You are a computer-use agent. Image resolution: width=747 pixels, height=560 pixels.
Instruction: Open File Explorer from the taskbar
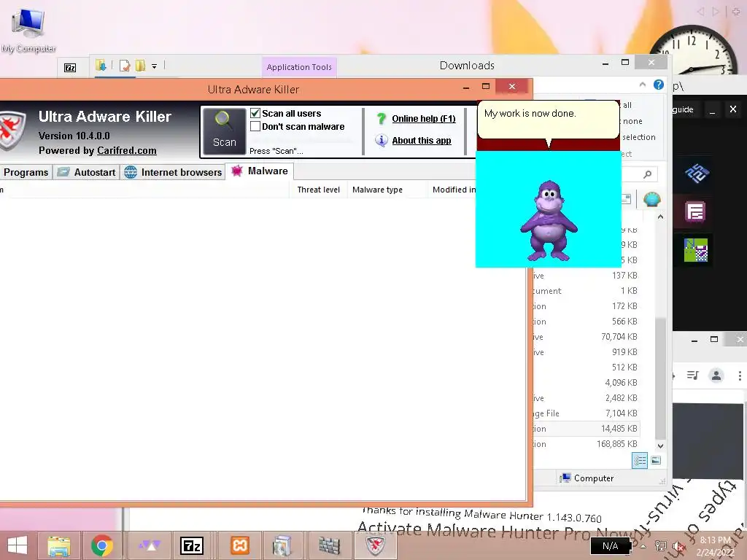click(59, 545)
